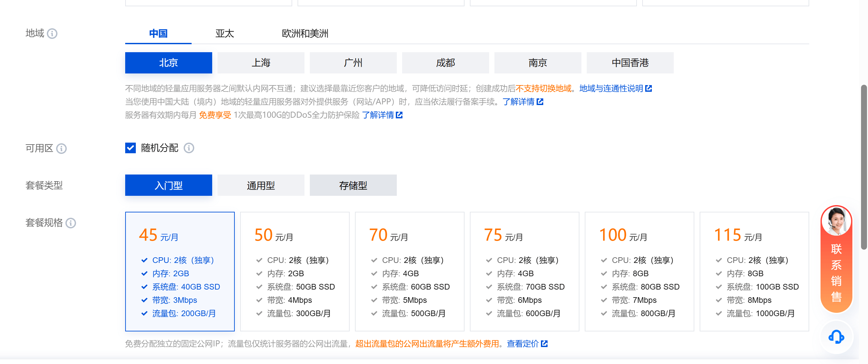Open the 套餐规格 info tooltip icon
This screenshot has height=364, width=868.
click(x=71, y=223)
